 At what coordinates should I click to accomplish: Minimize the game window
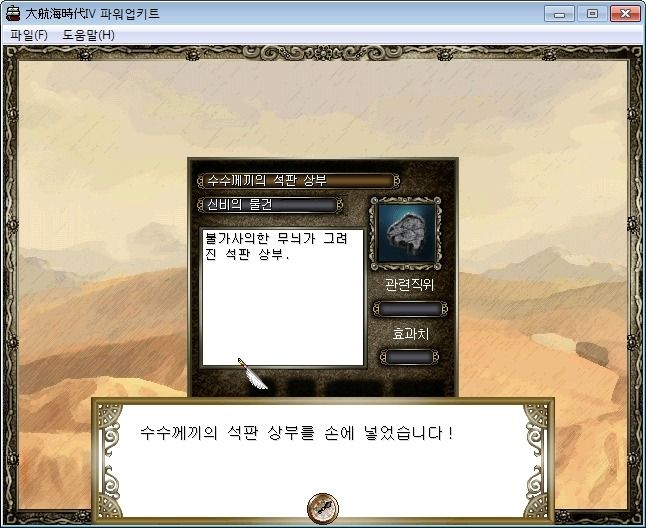coord(559,14)
